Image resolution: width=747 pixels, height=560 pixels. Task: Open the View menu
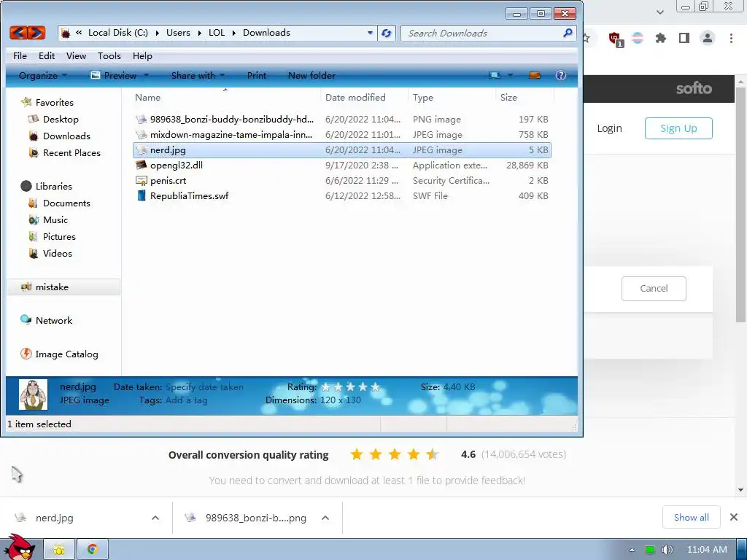76,55
